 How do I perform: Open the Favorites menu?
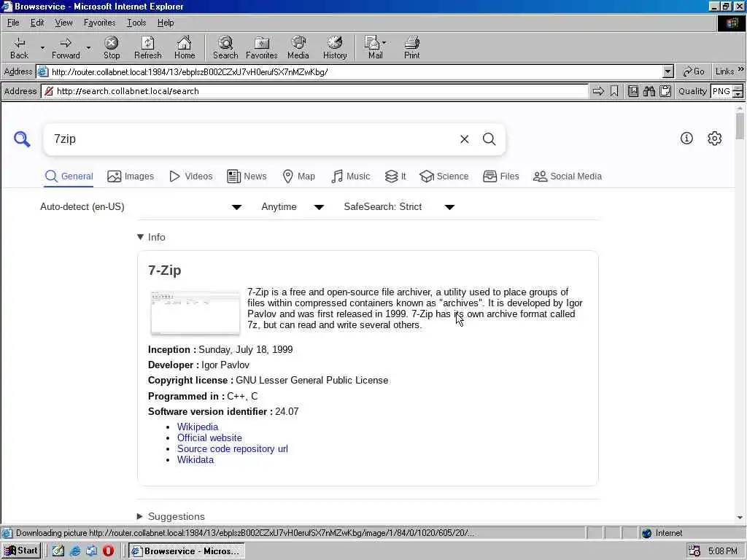(x=99, y=23)
